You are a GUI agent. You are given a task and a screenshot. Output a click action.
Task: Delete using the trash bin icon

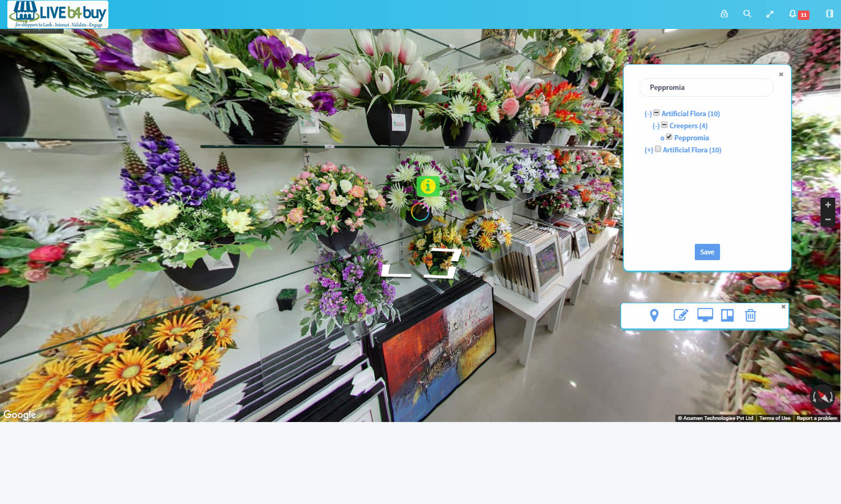pyautogui.click(x=751, y=315)
